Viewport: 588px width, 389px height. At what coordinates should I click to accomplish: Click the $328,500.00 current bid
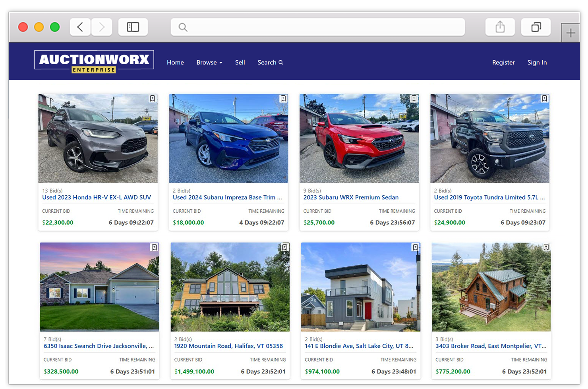pyautogui.click(x=61, y=372)
